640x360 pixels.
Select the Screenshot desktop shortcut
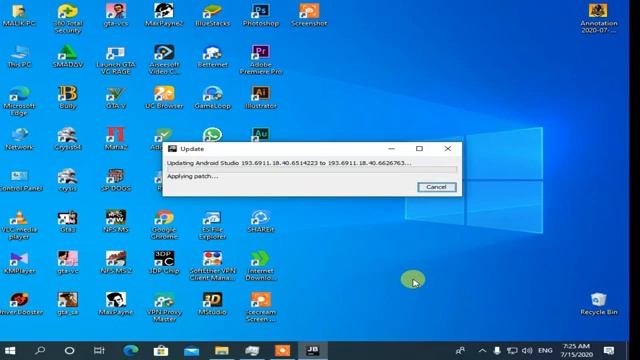coord(309,16)
